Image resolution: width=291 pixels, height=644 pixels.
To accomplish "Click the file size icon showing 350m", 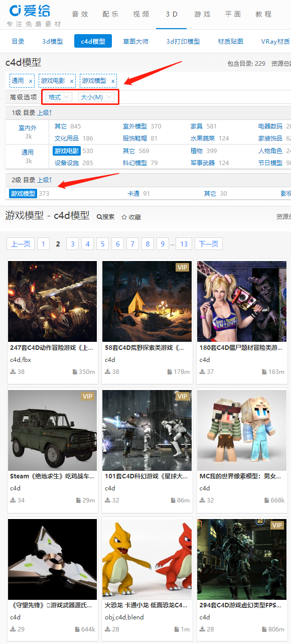I will (x=75, y=372).
